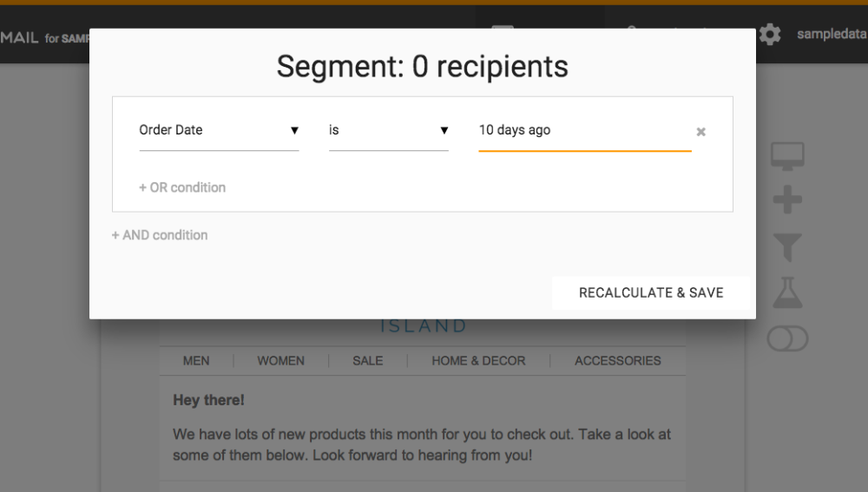868x492 pixels.
Task: Go to the SALE navigation tab
Action: (x=367, y=361)
